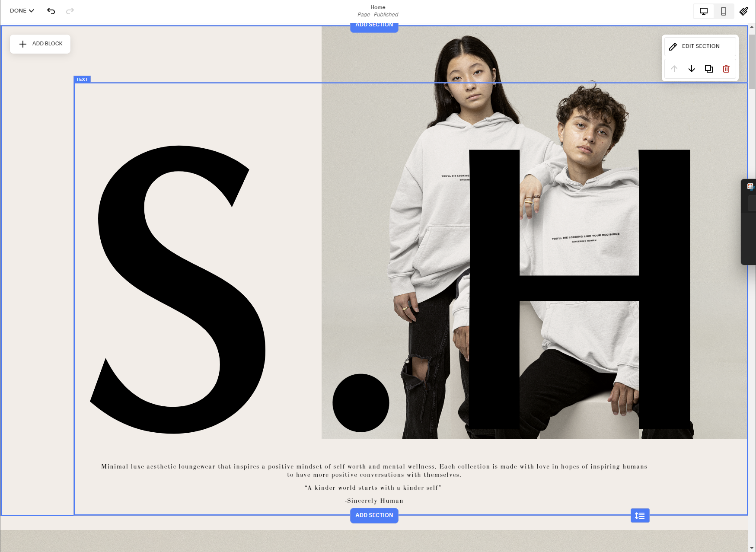Move section down arrow icon
This screenshot has width=756, height=552.
click(x=692, y=69)
